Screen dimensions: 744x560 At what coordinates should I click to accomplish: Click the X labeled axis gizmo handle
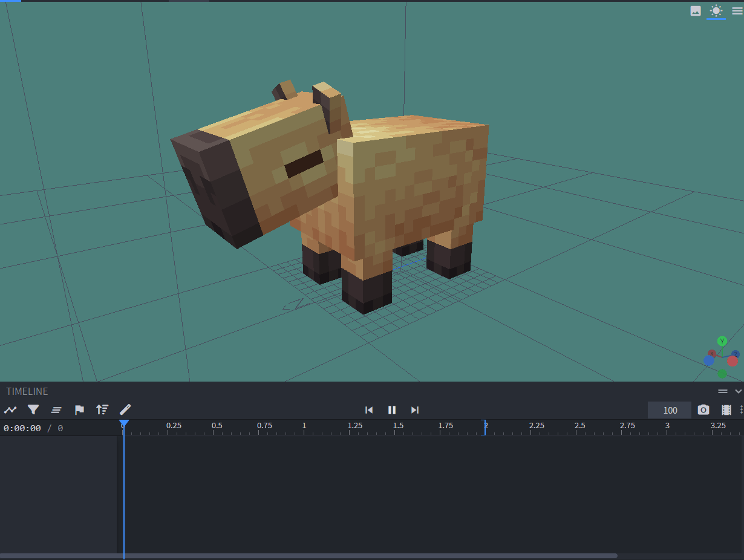pyautogui.click(x=712, y=353)
